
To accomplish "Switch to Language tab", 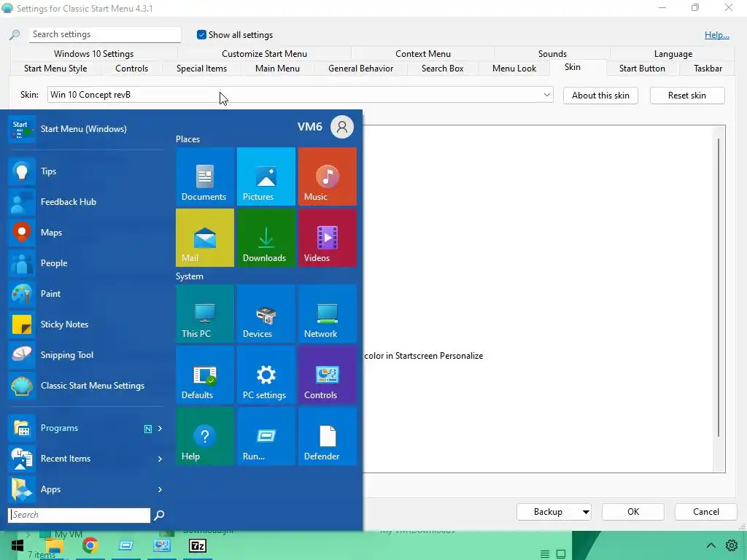I will pyautogui.click(x=673, y=54).
